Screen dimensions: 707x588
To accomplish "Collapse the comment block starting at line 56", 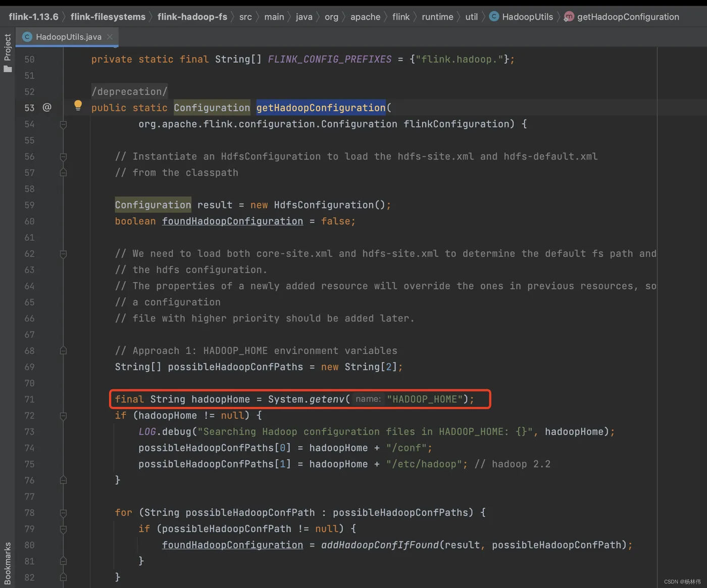I will [x=63, y=157].
